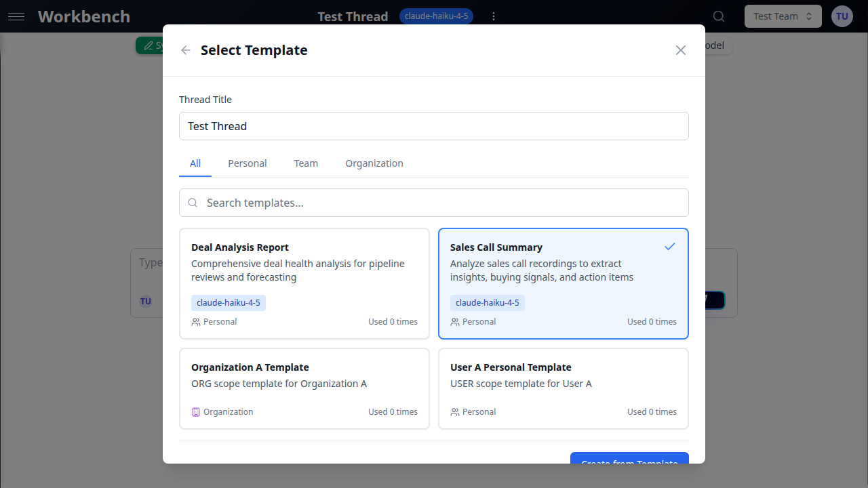This screenshot has height=488, width=868.
Task: Open the thread options three-dot menu
Action: (x=494, y=16)
